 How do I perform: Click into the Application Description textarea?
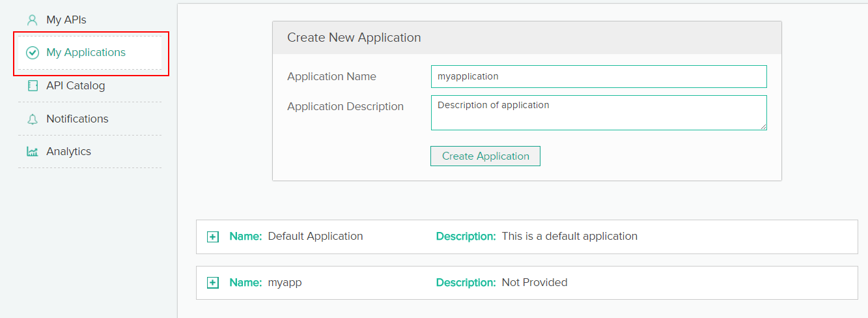point(598,113)
